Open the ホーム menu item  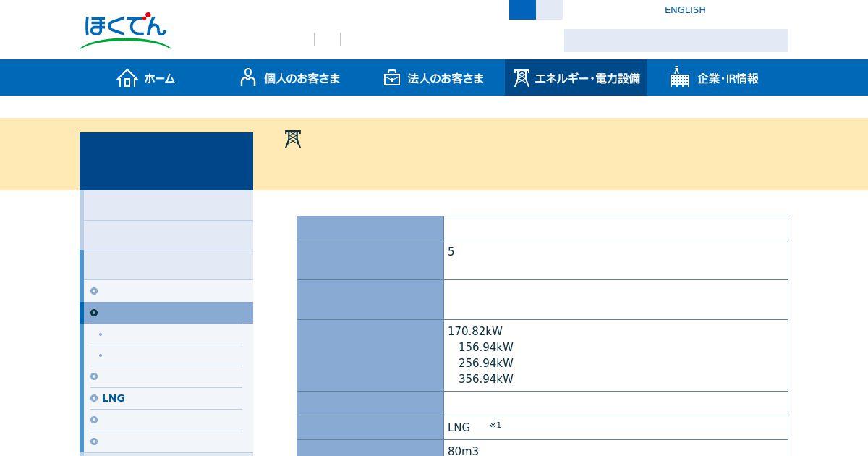pos(146,78)
